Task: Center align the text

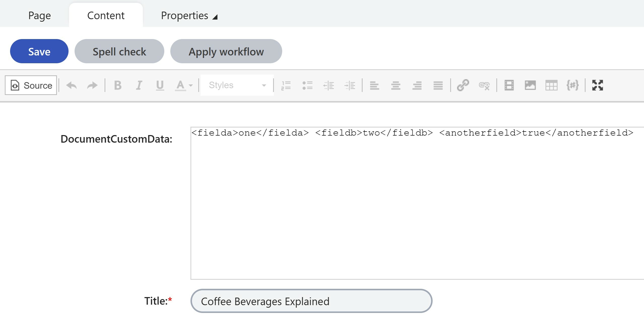Action: click(x=396, y=85)
